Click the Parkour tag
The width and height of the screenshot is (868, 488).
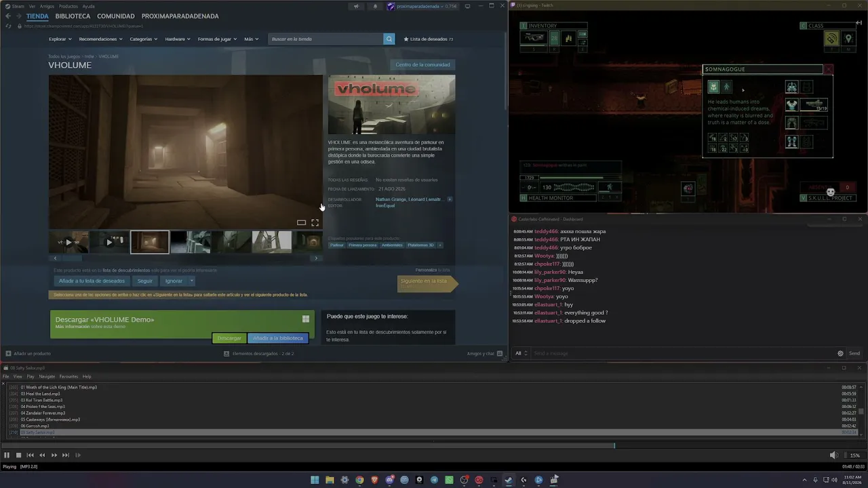pos(337,245)
